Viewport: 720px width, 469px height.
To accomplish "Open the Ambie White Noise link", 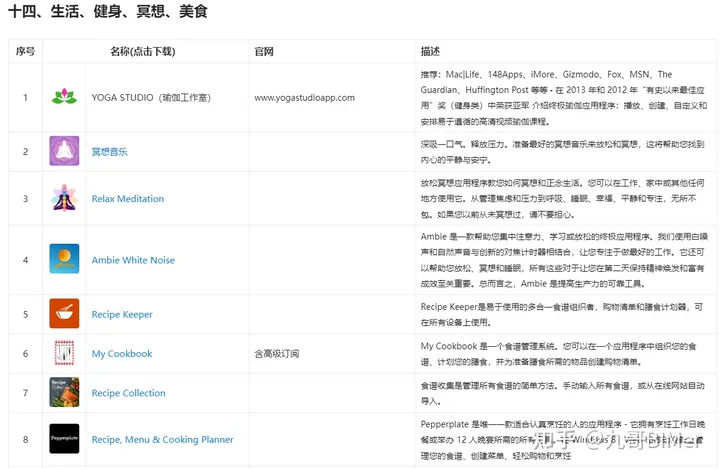I will [x=133, y=260].
